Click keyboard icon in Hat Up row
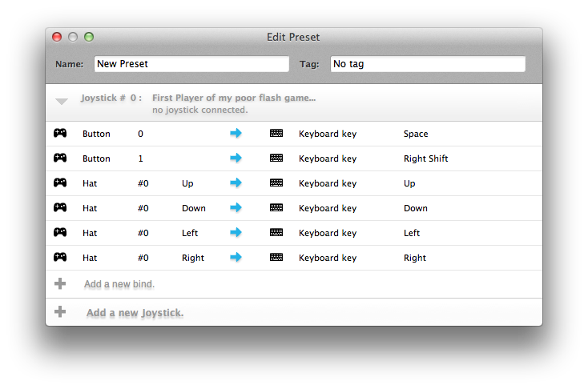 click(x=276, y=182)
